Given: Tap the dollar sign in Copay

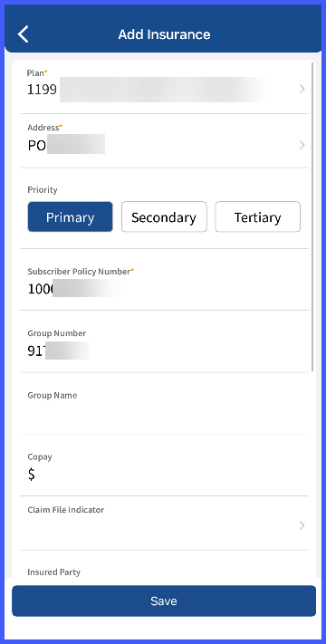Looking at the screenshot, I should tap(31, 475).
